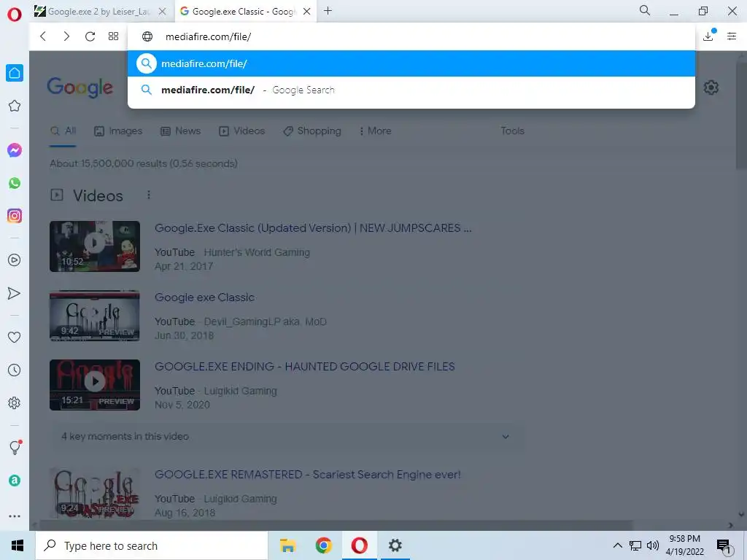
Task: Select the Images results tab
Action: point(118,131)
